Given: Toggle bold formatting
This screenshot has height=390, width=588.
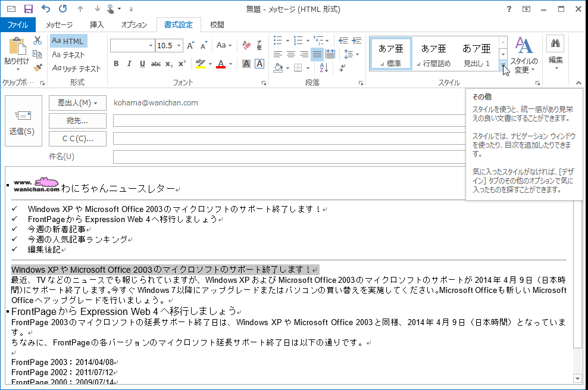Looking at the screenshot, I should (x=116, y=64).
